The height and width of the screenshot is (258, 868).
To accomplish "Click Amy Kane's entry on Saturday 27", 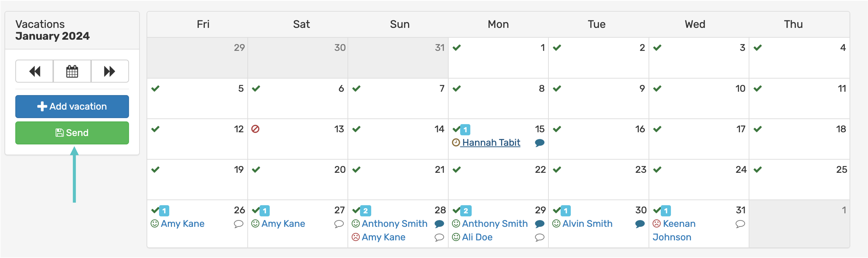I will 283,224.
